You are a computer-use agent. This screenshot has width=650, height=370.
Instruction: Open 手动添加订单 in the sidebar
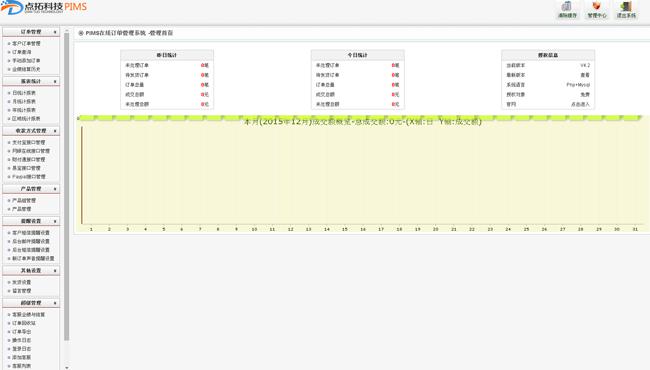tap(26, 60)
